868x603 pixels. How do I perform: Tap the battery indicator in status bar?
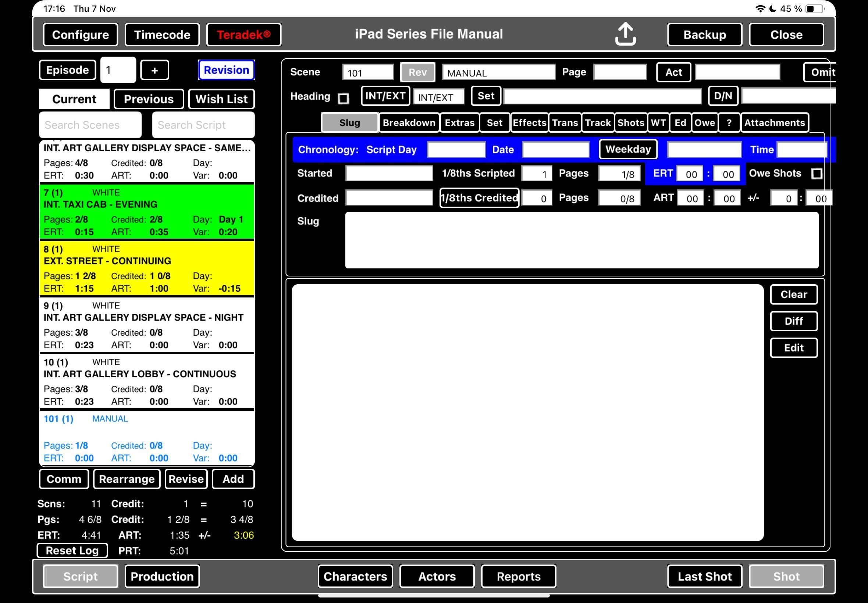pyautogui.click(x=815, y=9)
